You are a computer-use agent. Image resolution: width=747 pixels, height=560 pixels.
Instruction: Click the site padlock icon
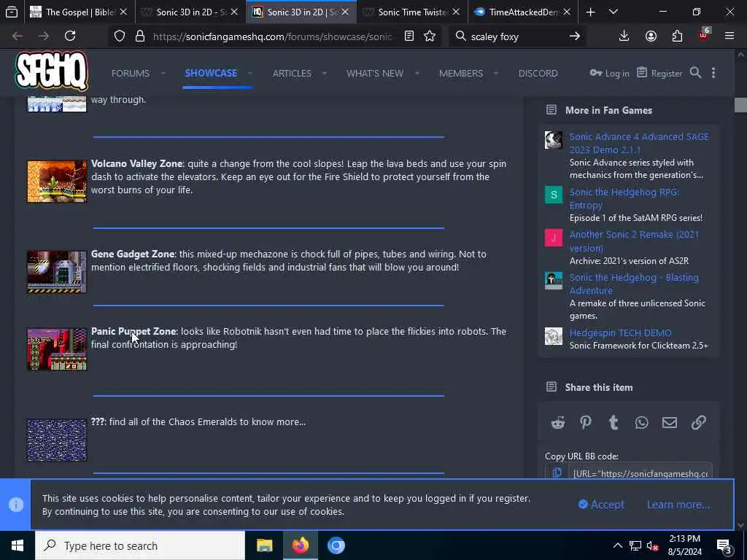[x=139, y=36]
